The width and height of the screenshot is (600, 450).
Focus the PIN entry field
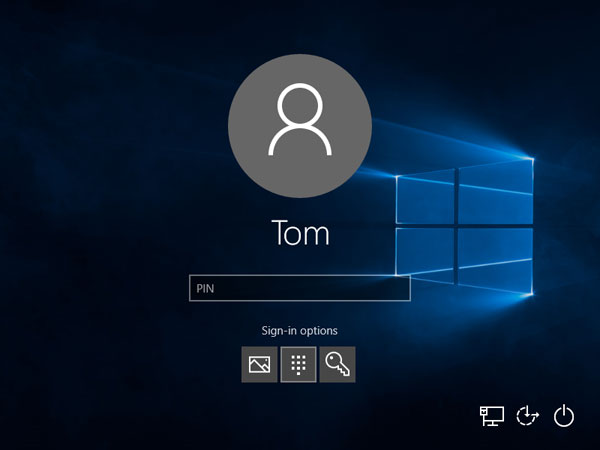point(299,289)
